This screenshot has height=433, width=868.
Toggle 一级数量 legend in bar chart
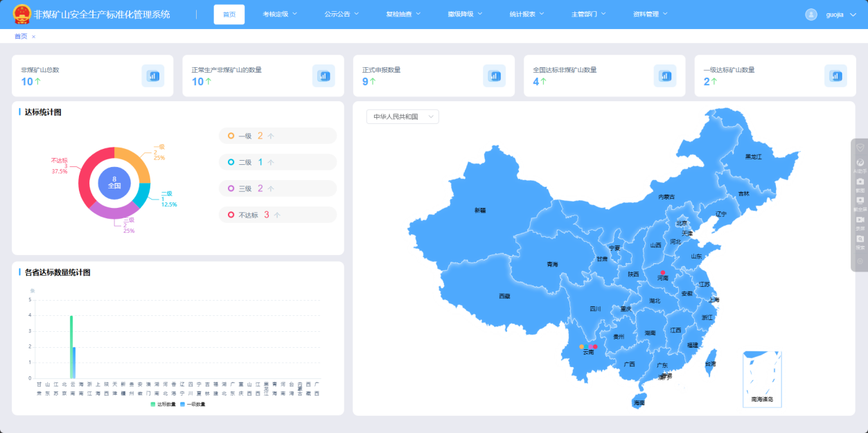tap(193, 404)
